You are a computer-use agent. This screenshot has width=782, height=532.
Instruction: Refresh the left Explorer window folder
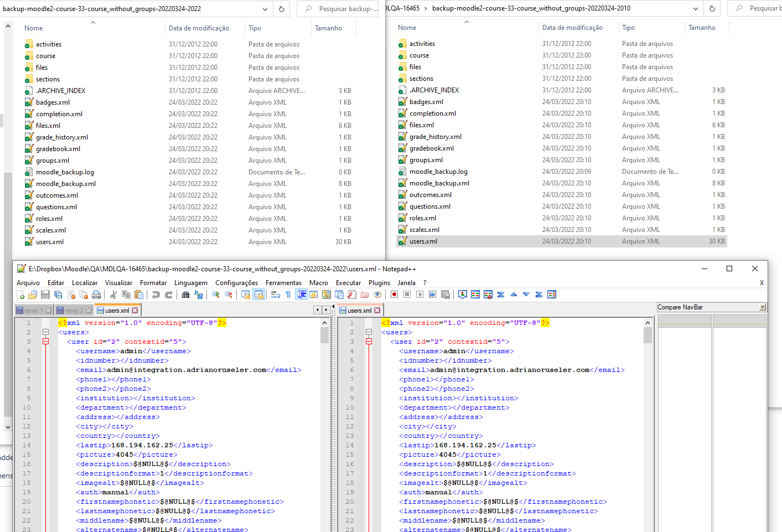282,9
